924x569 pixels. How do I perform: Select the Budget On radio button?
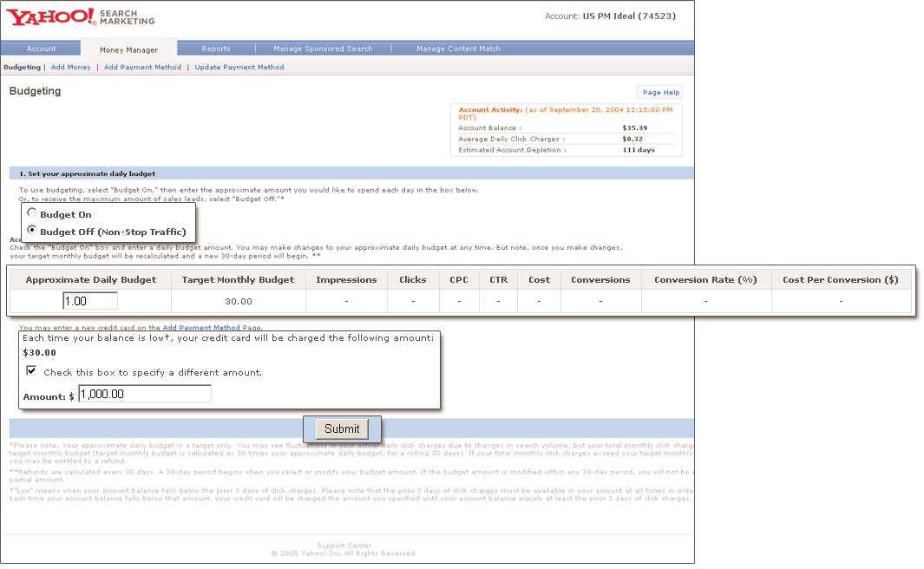32,213
